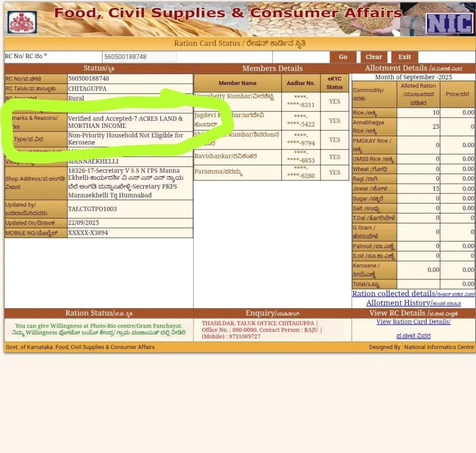Open the View Ration Card Details link

413,322
